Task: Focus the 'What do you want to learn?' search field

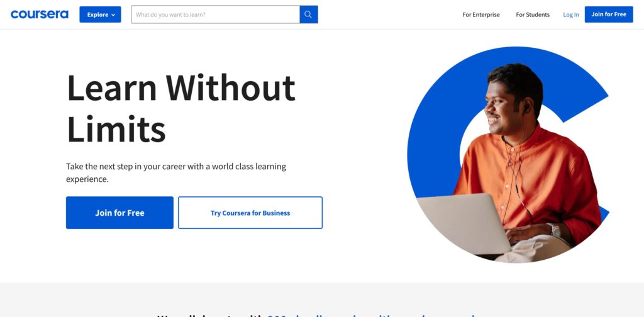Action: pyautogui.click(x=215, y=14)
